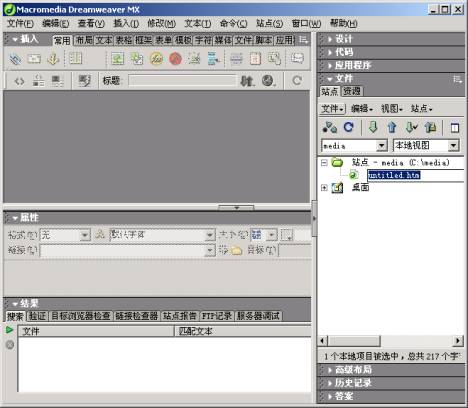This screenshot has width=468, height=408.
Task: Open the 修改(M) menu
Action: pos(161,24)
